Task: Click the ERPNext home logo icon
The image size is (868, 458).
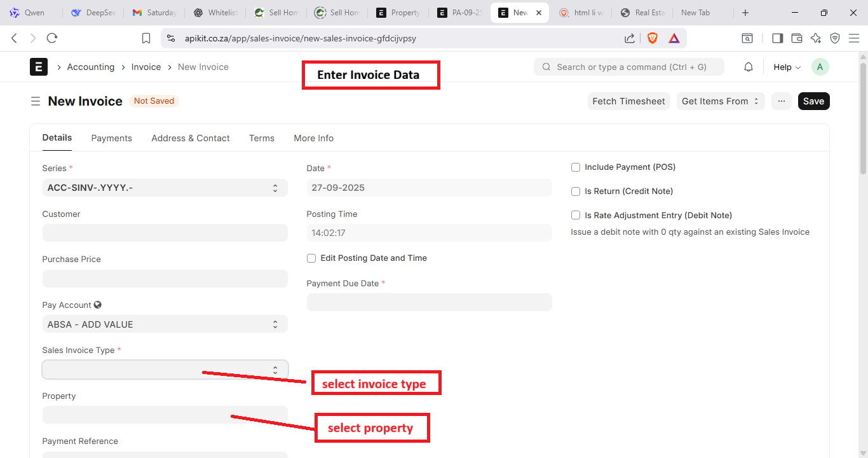Action: point(39,67)
